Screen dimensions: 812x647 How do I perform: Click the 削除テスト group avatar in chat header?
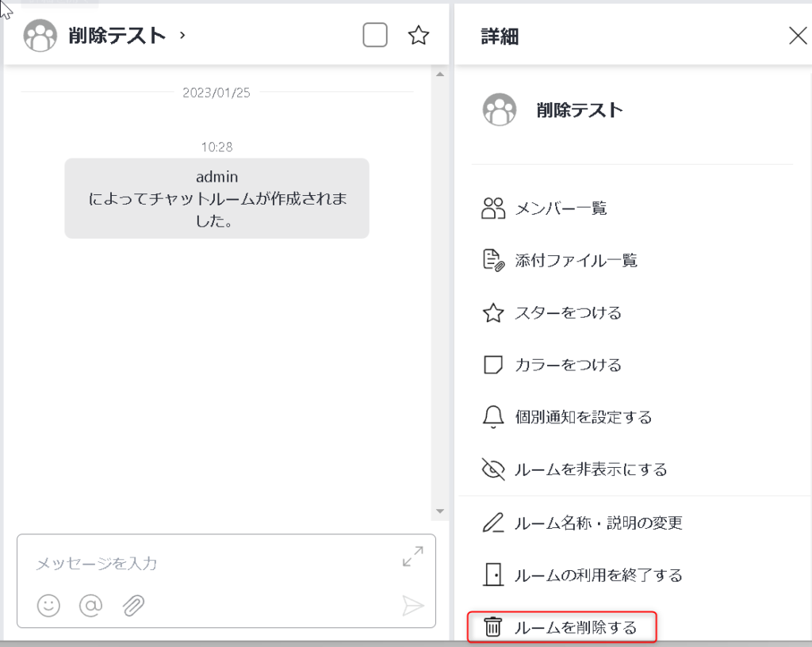[40, 36]
